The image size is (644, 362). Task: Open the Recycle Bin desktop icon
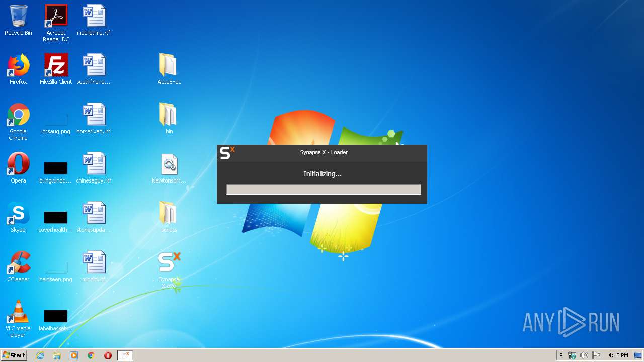[18, 20]
